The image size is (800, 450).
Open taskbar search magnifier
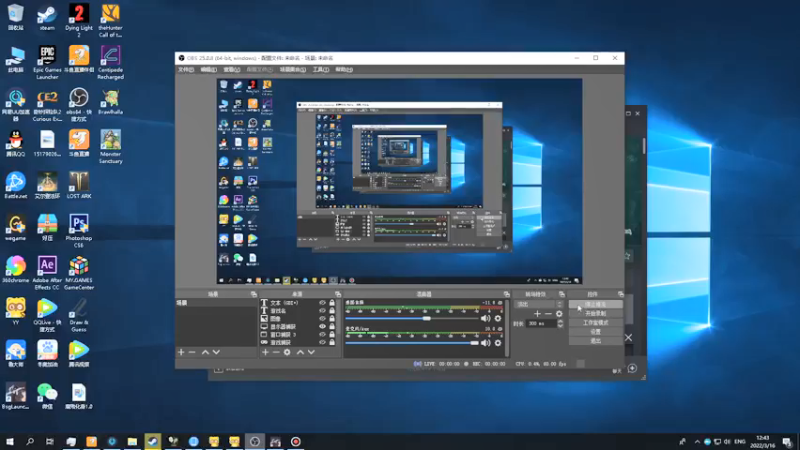point(30,441)
